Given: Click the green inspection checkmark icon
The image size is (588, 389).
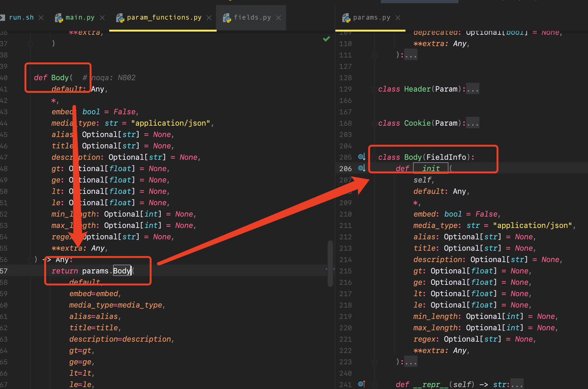Looking at the screenshot, I should point(327,39).
